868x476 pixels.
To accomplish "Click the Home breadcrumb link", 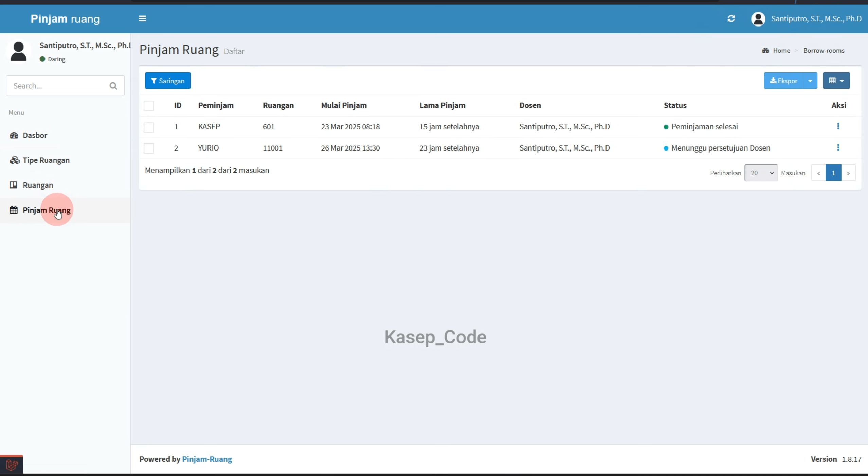I will (781, 51).
